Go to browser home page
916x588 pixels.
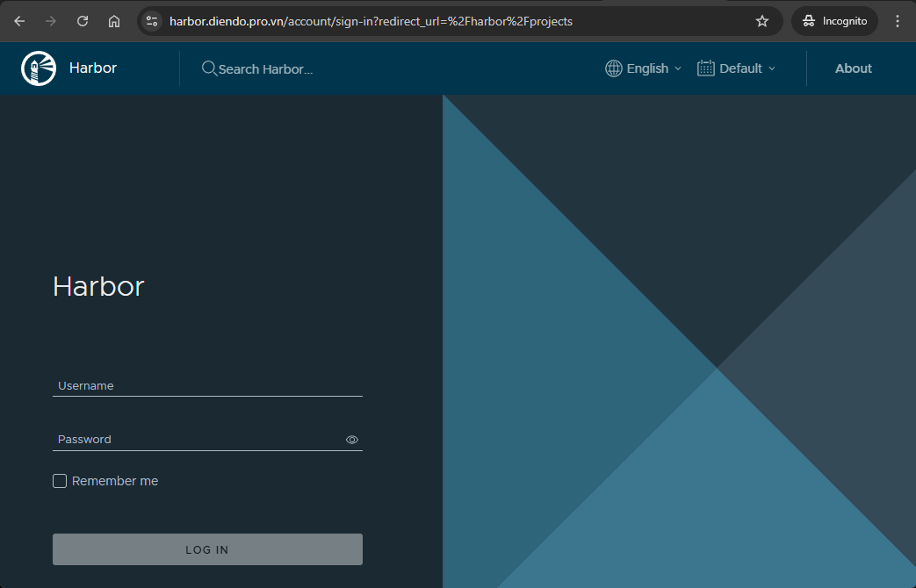[114, 21]
